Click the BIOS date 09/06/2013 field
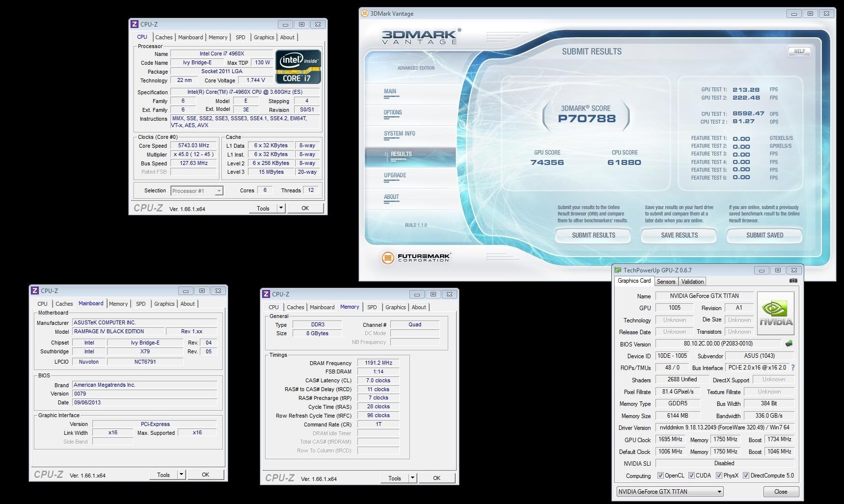This screenshot has width=844, height=504. click(x=144, y=402)
